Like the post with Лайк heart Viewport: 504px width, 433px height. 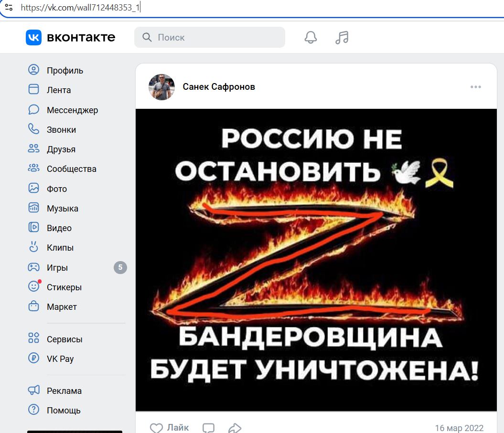(x=170, y=428)
